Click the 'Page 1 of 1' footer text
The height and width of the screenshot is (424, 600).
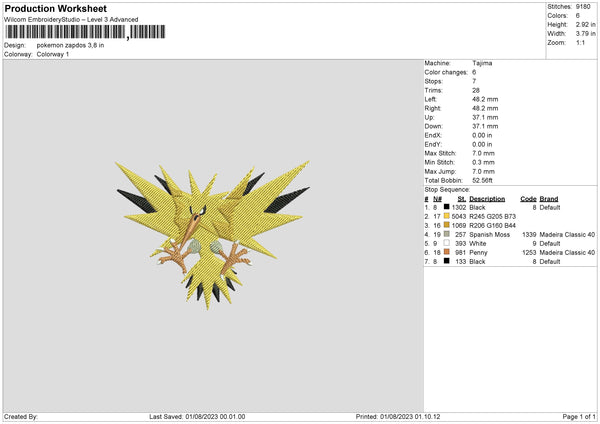point(579,416)
